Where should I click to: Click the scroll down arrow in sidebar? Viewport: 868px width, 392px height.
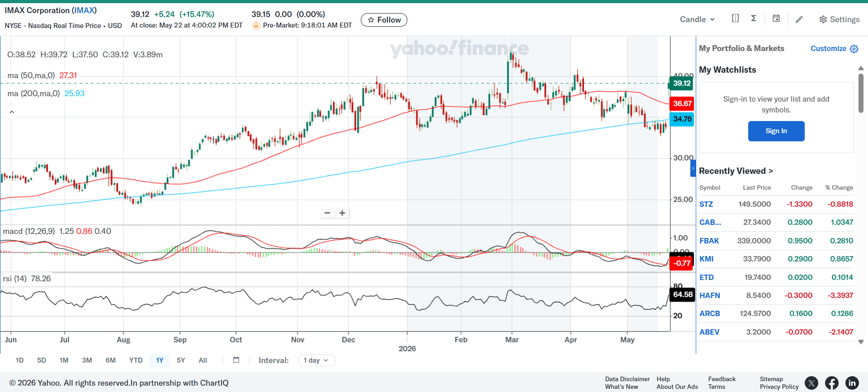click(861, 342)
